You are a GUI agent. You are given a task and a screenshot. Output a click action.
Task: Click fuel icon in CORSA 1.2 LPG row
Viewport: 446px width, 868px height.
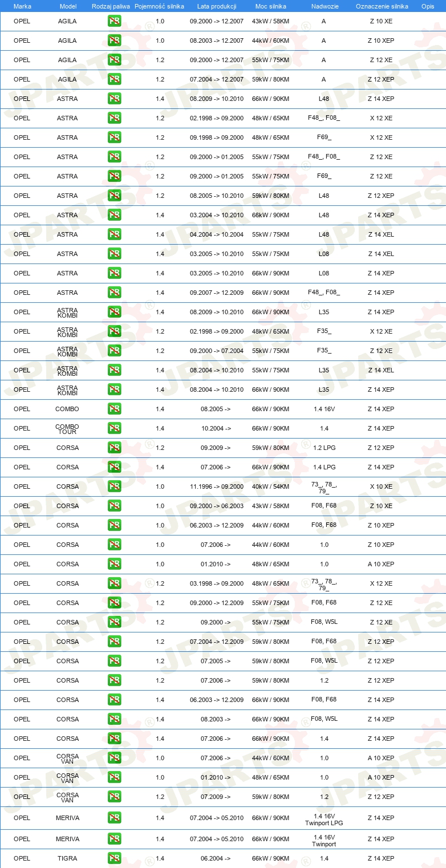point(114,448)
